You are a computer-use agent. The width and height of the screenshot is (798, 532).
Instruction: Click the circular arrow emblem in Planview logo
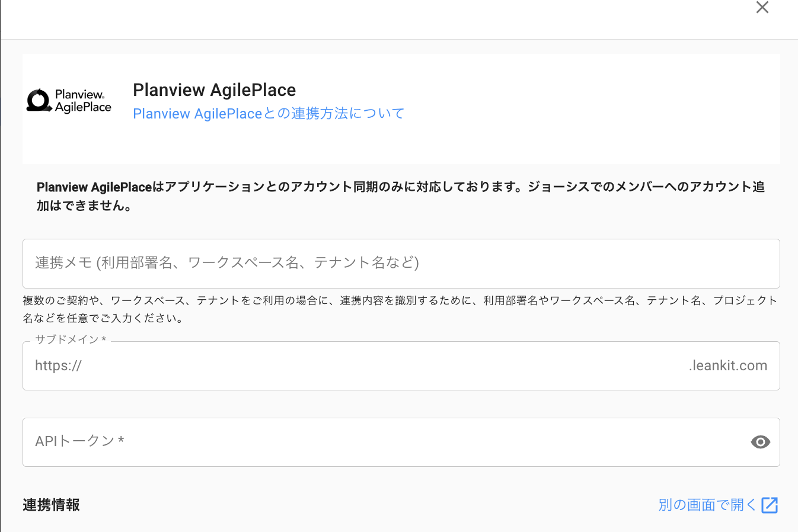pyautogui.click(x=39, y=100)
